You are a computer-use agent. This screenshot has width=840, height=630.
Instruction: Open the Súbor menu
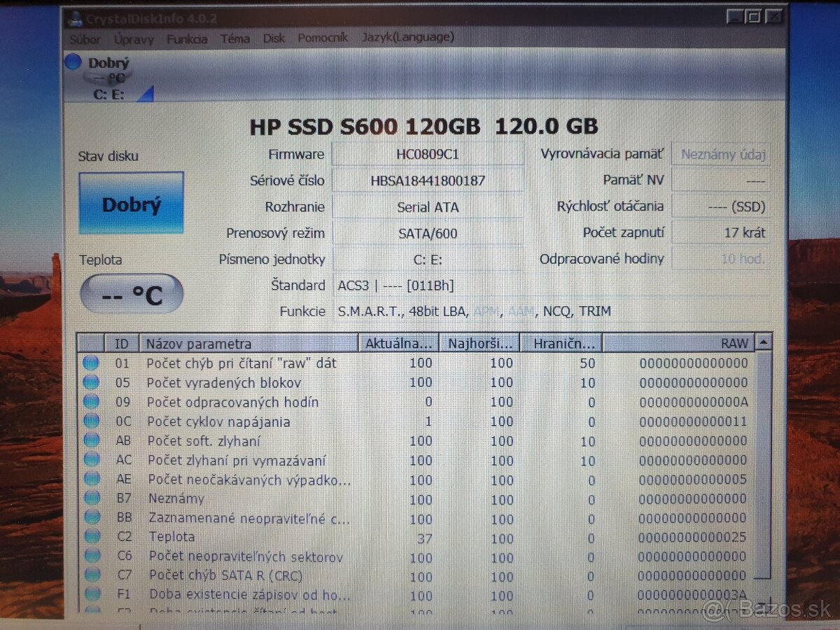[x=85, y=39]
